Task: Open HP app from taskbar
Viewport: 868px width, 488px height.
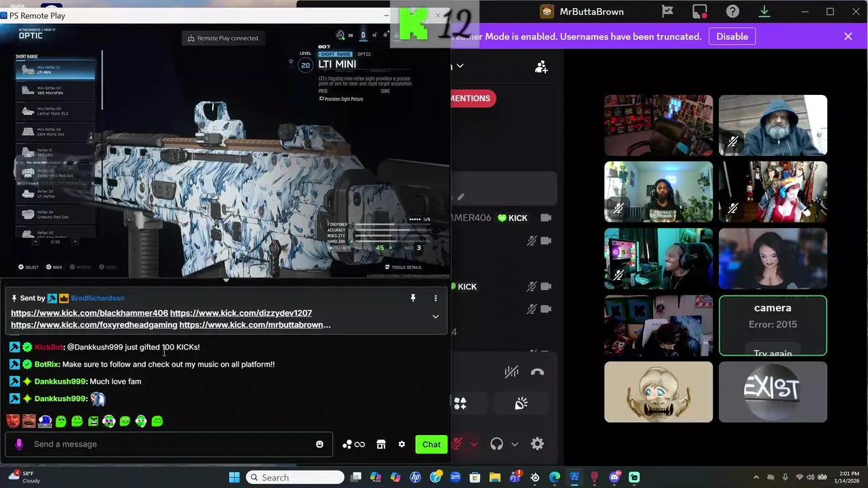Action: coord(416,477)
